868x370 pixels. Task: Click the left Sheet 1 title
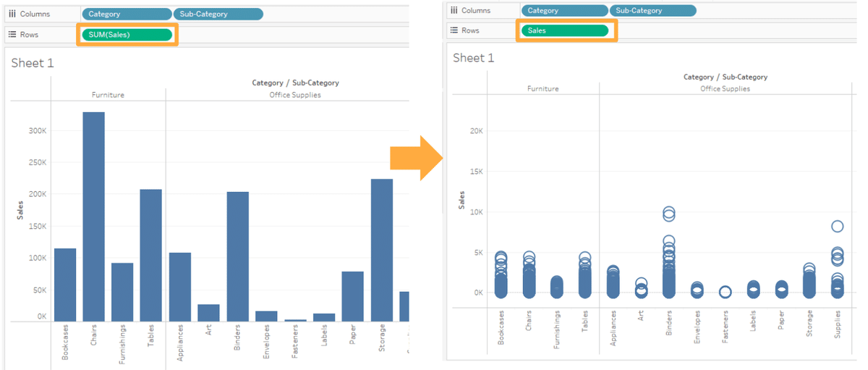(x=33, y=63)
